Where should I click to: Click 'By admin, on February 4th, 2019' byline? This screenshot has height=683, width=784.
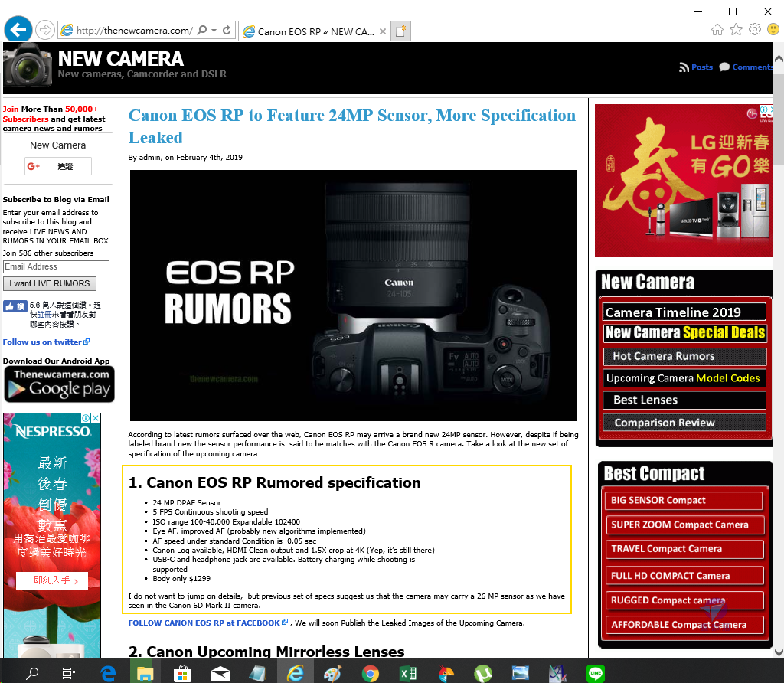(x=185, y=158)
